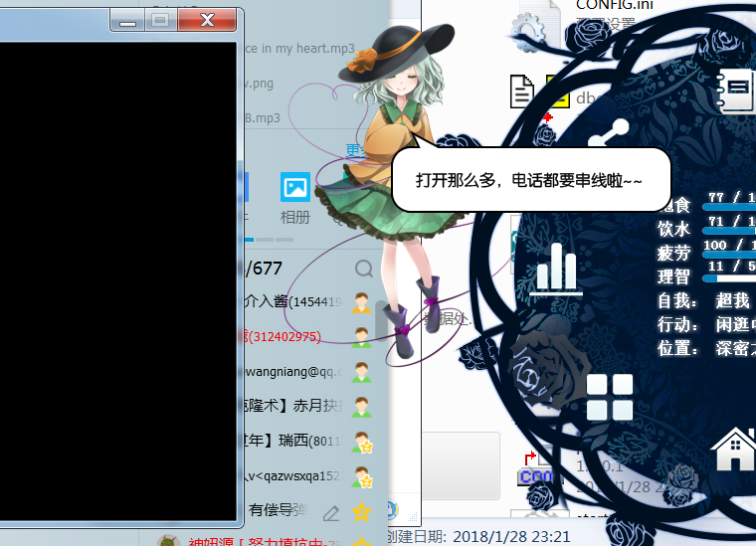The width and height of the screenshot is (756, 546).
Task: Select the document file icon left of db
Action: click(x=521, y=91)
